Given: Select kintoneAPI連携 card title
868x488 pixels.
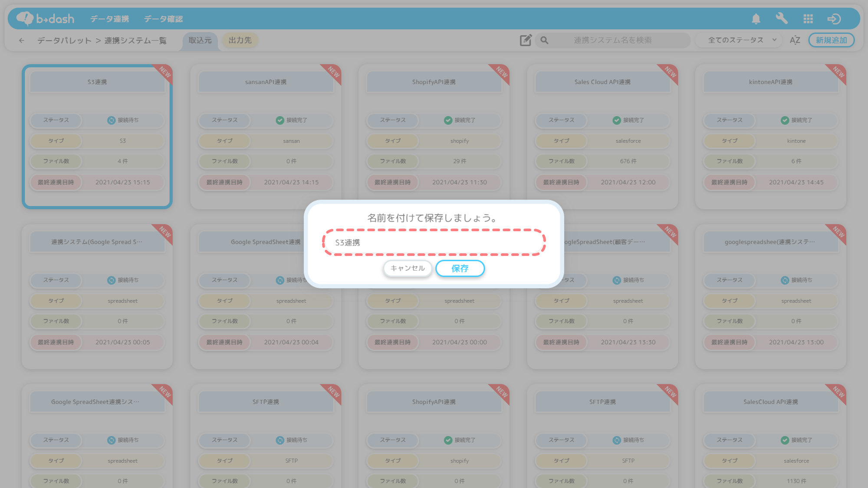Looking at the screenshot, I should pos(771,82).
